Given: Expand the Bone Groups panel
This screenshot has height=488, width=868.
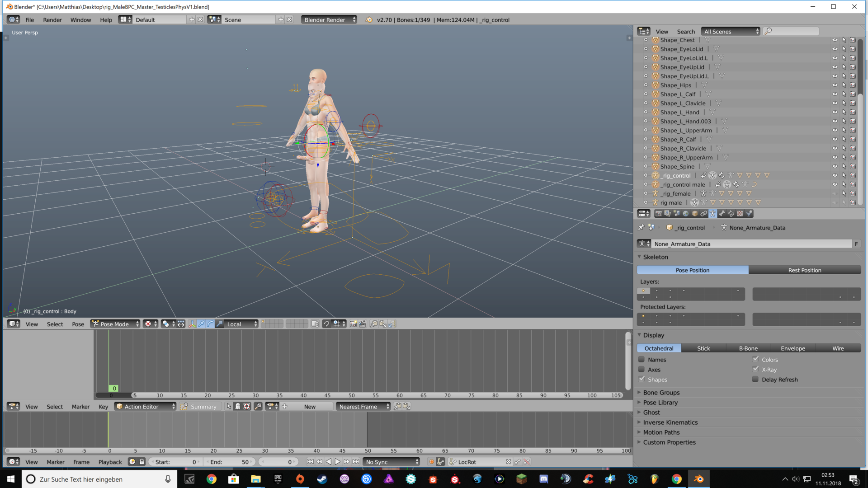Looking at the screenshot, I should point(661,393).
